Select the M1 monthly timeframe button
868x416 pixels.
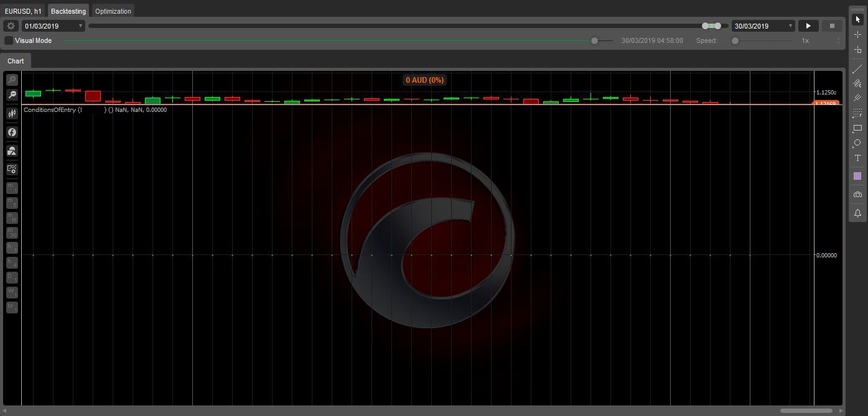(x=12, y=307)
